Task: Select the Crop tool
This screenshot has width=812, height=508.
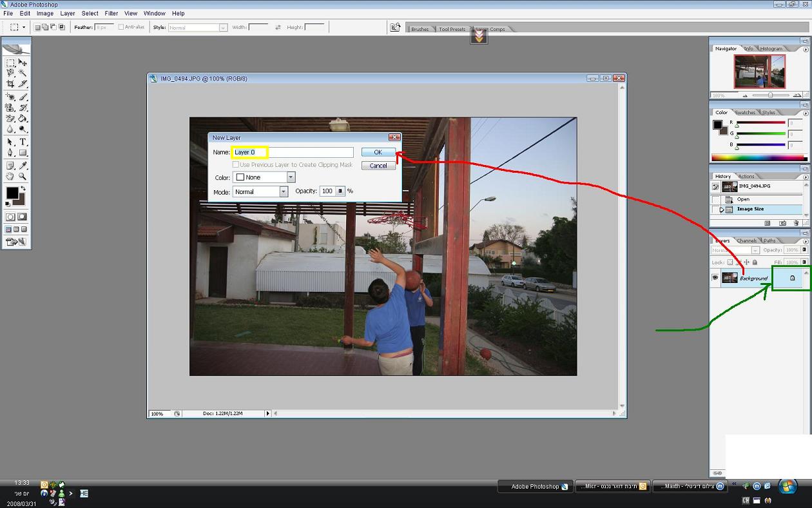Action: (10, 84)
